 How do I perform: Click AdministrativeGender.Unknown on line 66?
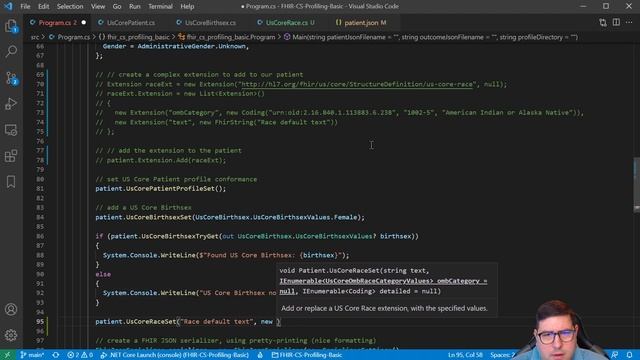pyautogui.click(x=191, y=47)
